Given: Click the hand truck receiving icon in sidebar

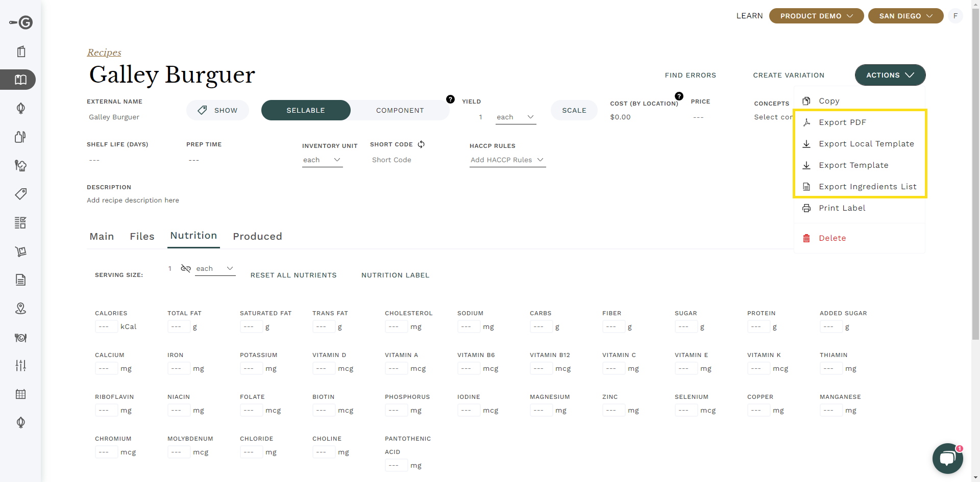Looking at the screenshot, I should click(x=20, y=251).
